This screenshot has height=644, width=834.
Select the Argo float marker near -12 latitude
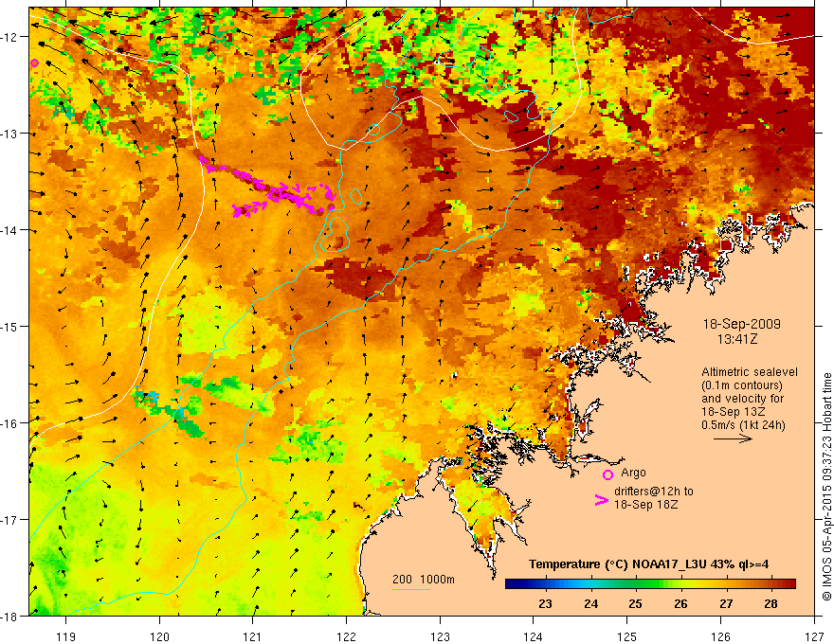click(34, 63)
